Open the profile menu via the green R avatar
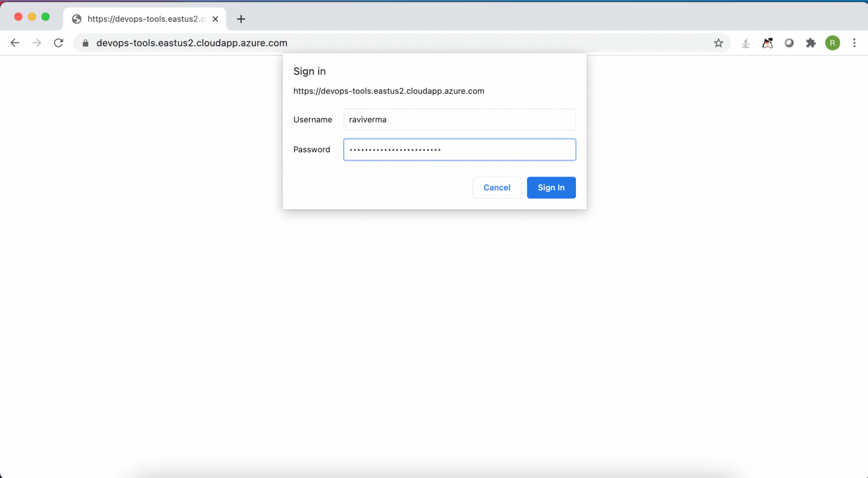 tap(832, 42)
